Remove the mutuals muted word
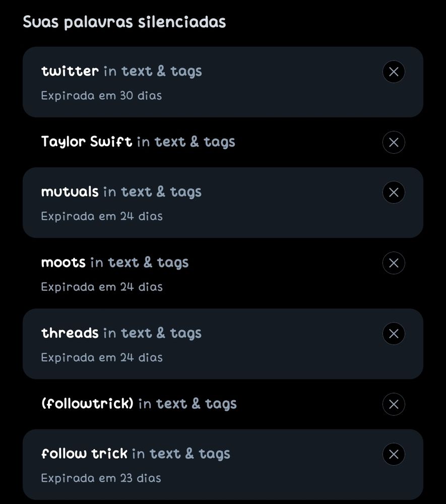The height and width of the screenshot is (504, 446). pyautogui.click(x=394, y=193)
